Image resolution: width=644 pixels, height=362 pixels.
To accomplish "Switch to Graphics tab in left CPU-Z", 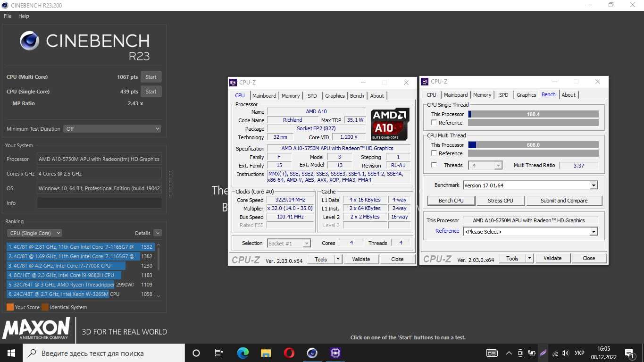I will pyautogui.click(x=335, y=96).
